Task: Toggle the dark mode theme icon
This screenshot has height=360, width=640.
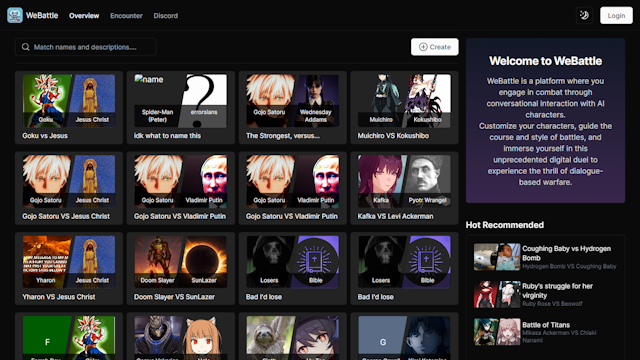Action: tap(584, 16)
